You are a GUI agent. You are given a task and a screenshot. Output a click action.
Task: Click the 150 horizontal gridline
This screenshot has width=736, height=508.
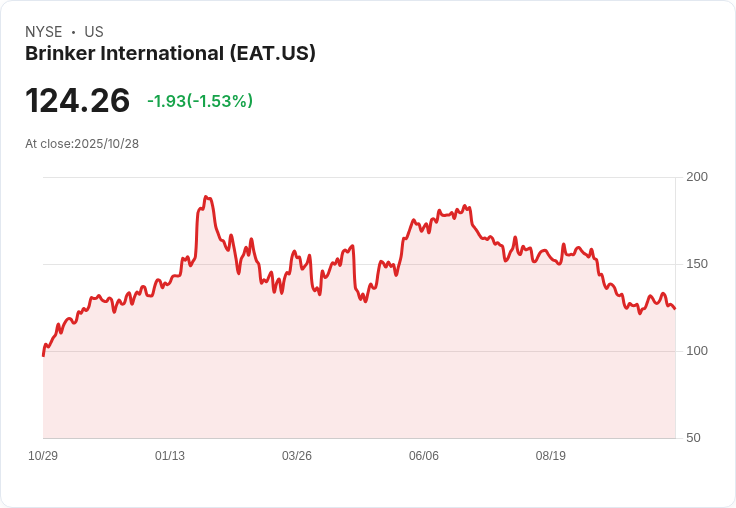click(x=359, y=264)
